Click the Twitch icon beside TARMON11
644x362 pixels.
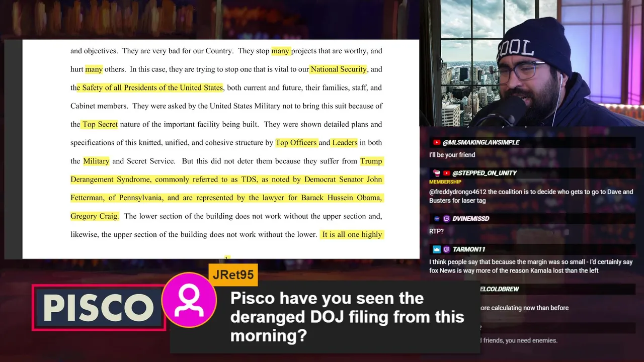pos(447,249)
